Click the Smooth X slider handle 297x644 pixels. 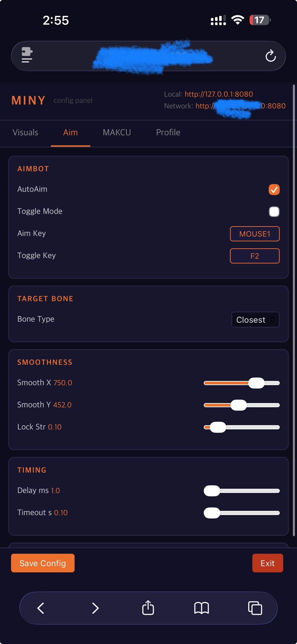pos(256,383)
